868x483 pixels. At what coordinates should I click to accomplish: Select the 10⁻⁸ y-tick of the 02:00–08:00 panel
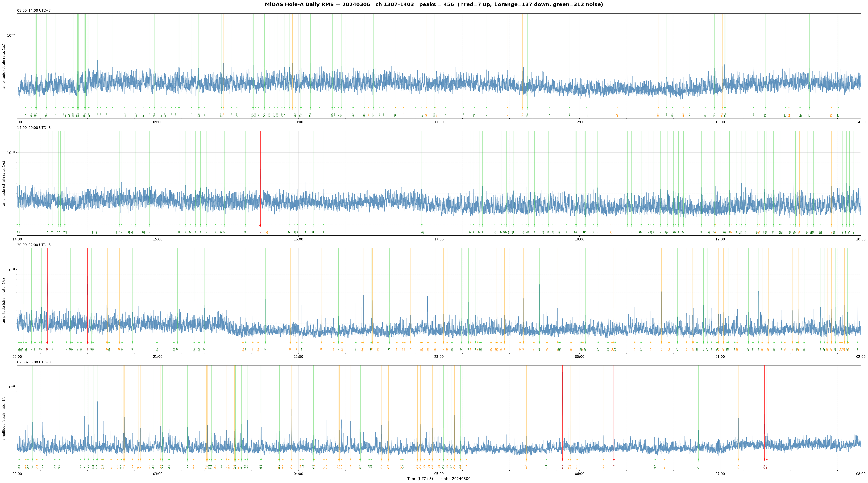pyautogui.click(x=11, y=387)
